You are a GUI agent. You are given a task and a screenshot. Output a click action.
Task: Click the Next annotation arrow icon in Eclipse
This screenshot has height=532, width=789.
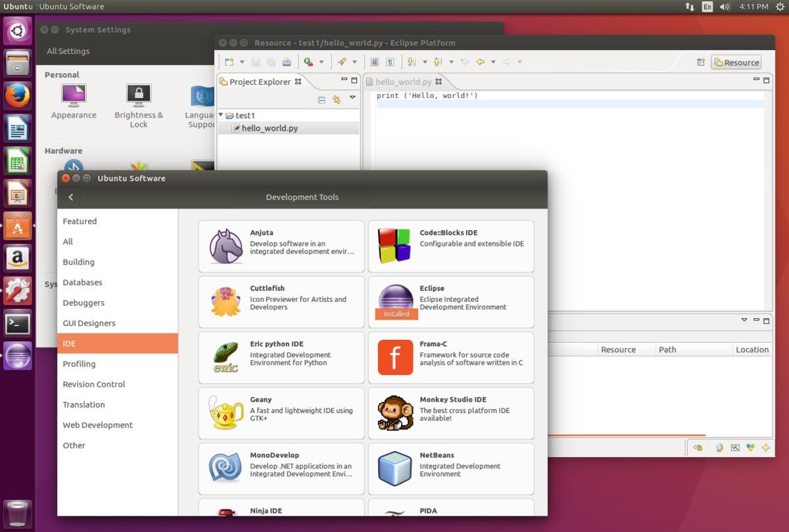[411, 62]
